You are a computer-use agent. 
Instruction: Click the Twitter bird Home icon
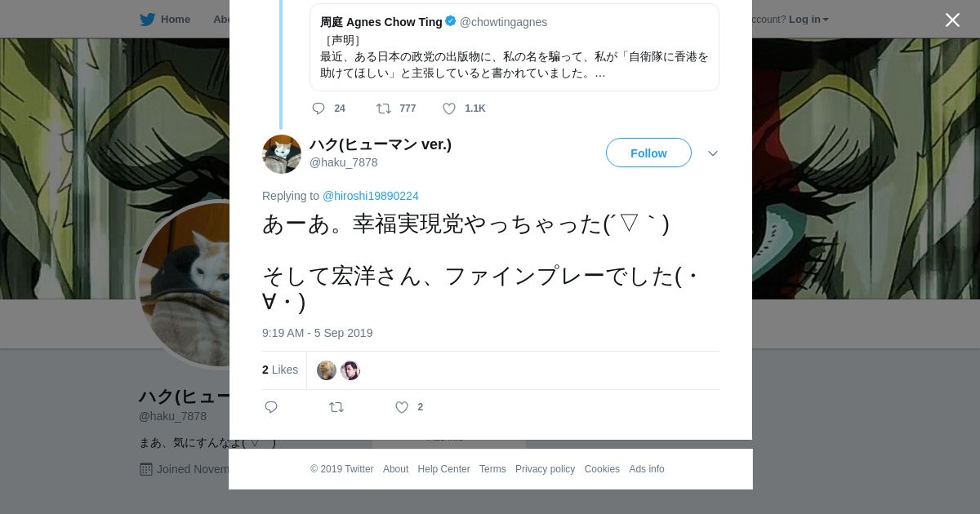click(148, 20)
